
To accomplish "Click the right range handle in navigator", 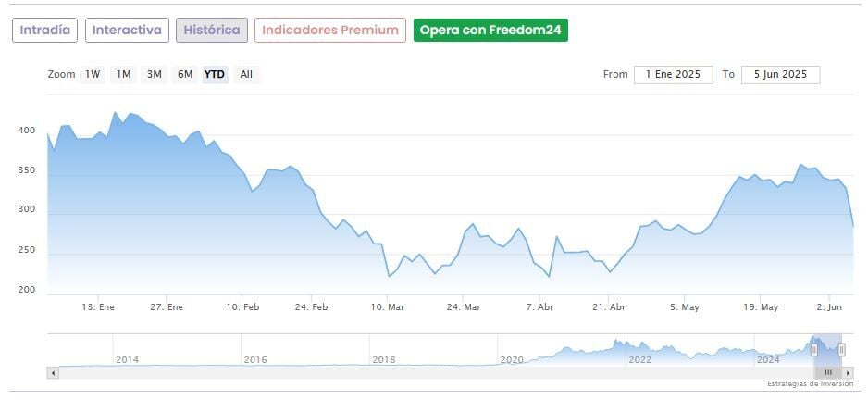I will [841, 350].
